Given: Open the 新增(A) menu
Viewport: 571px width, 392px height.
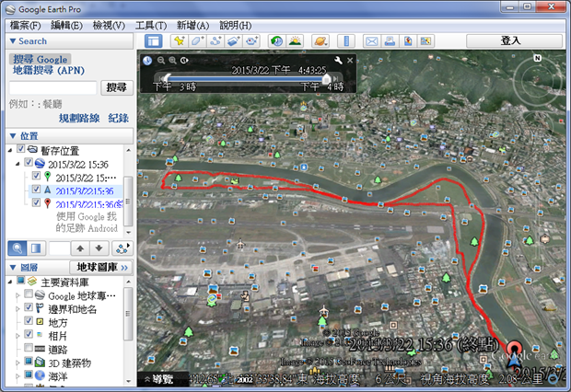Looking at the screenshot, I should pyautogui.click(x=192, y=26).
